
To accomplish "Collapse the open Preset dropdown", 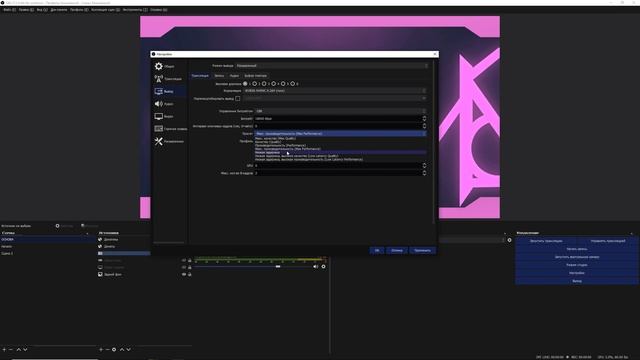I will point(340,133).
